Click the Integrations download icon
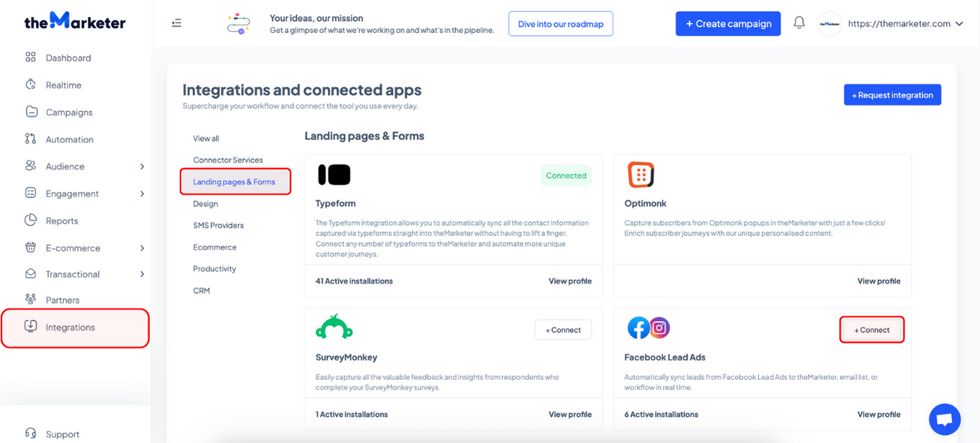 (30, 326)
